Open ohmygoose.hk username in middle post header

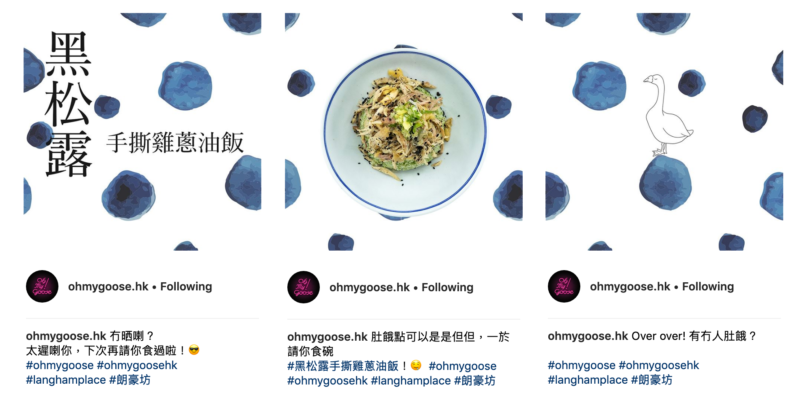pos(370,287)
